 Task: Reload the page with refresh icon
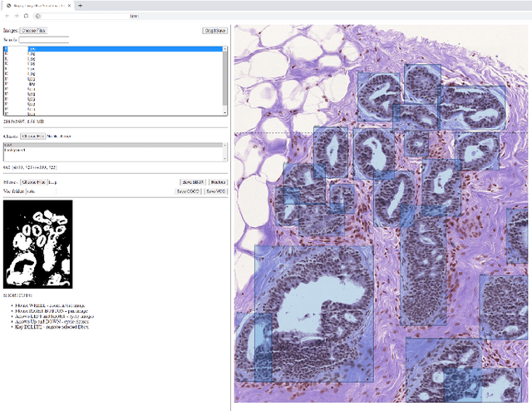(27, 16)
